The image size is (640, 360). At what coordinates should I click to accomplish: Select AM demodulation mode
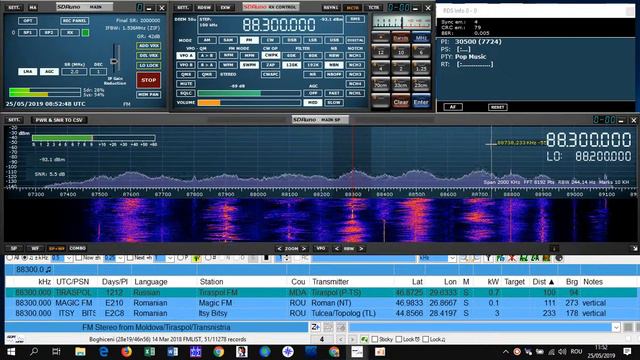(x=207, y=40)
